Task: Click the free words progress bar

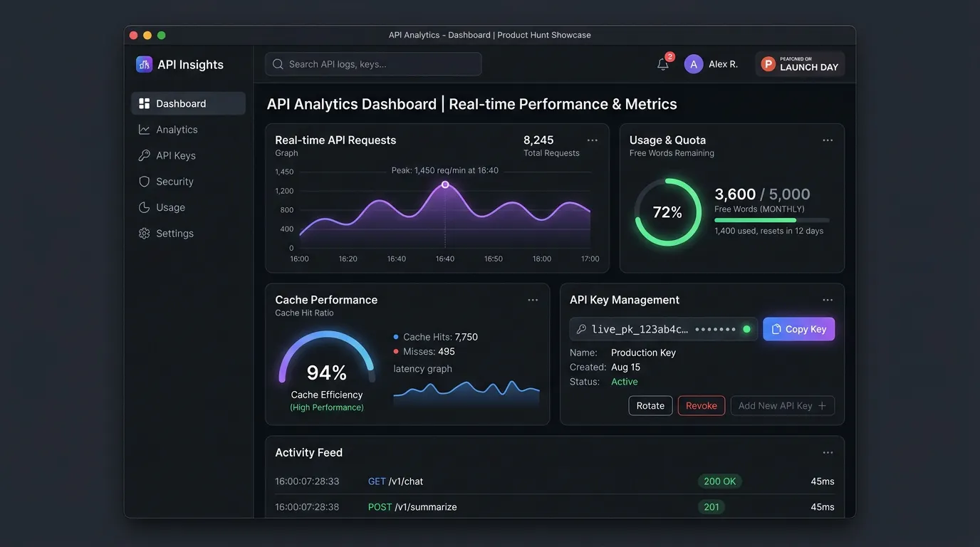Action: (772, 221)
